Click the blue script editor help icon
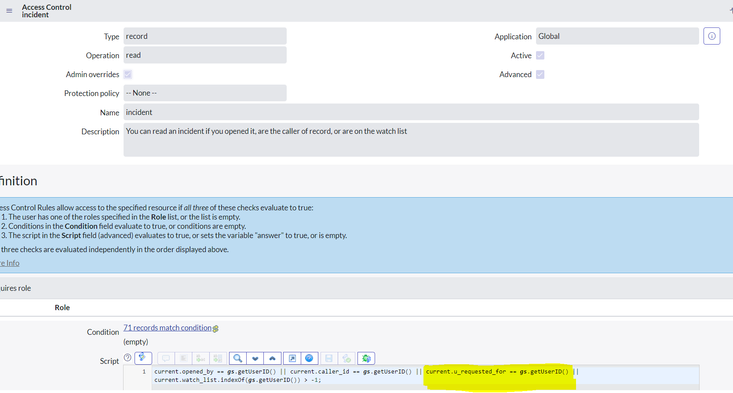The image size is (733, 393). click(309, 358)
